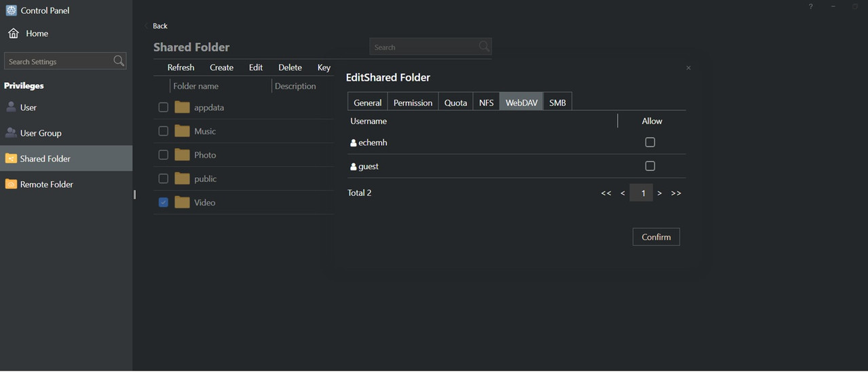This screenshot has width=868, height=378.
Task: Click the public folder name
Action: (x=206, y=178)
